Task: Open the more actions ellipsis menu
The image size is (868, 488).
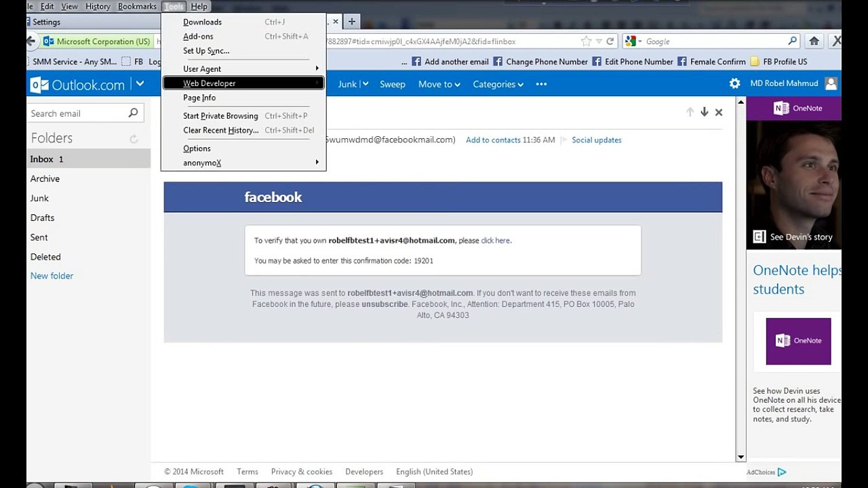Action: tap(541, 84)
